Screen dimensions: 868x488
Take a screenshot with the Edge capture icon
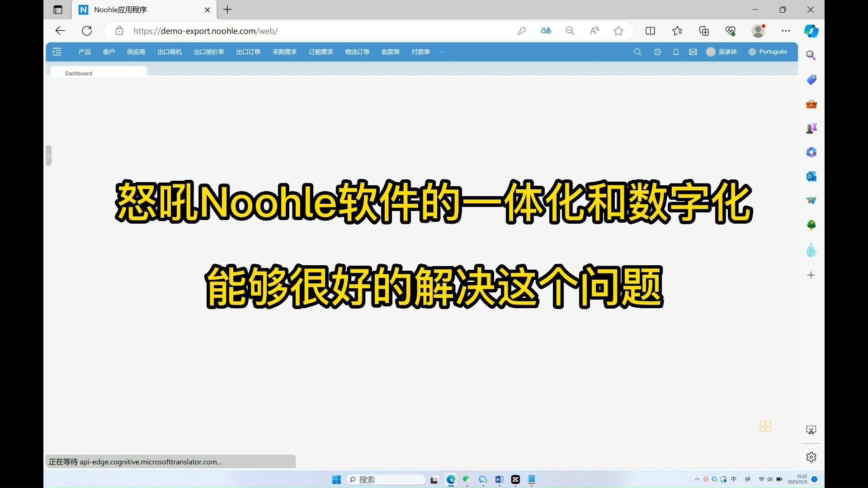tap(811, 430)
